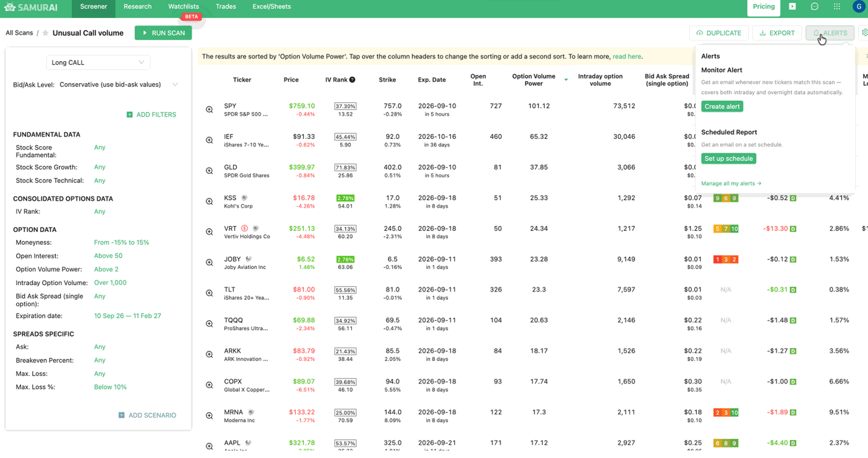Viewport: 868px width, 458px height.
Task: Click the IV Rank help question icon
Action: [352, 80]
